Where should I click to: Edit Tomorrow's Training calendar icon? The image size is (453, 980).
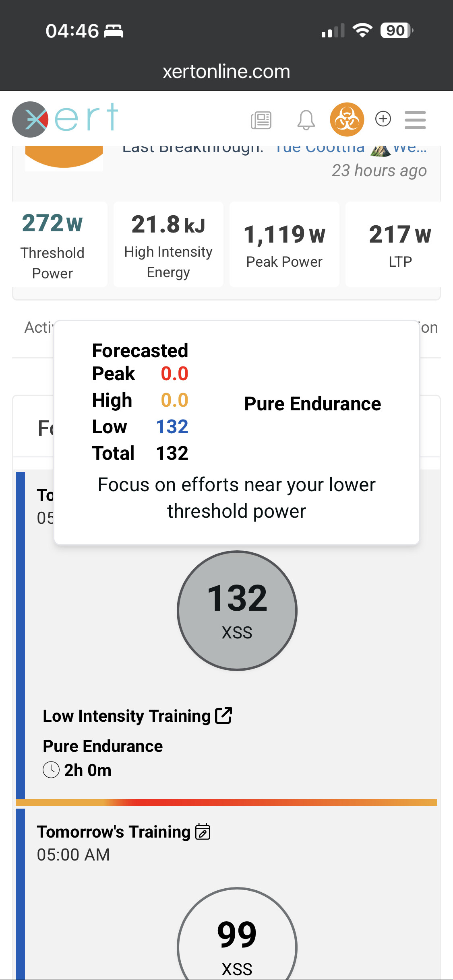click(x=203, y=832)
